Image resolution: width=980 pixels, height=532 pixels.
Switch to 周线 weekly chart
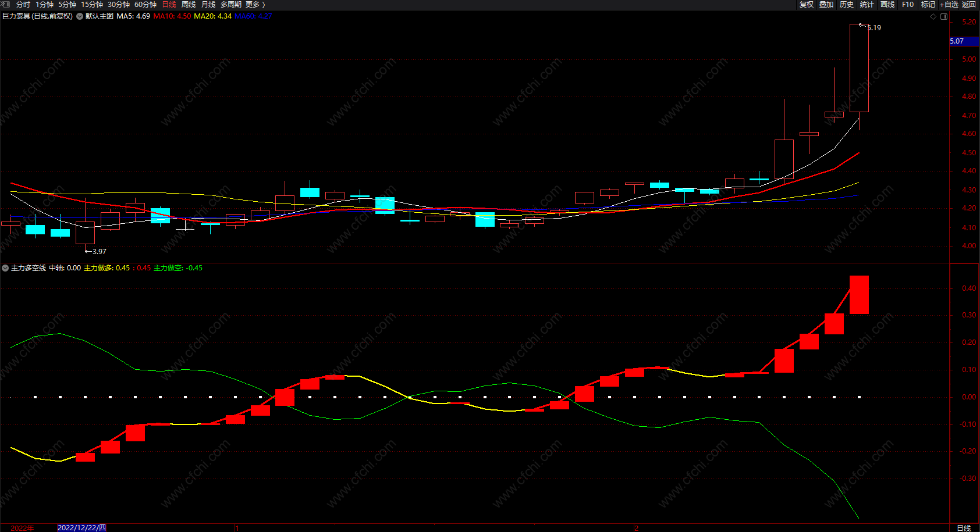[189, 5]
